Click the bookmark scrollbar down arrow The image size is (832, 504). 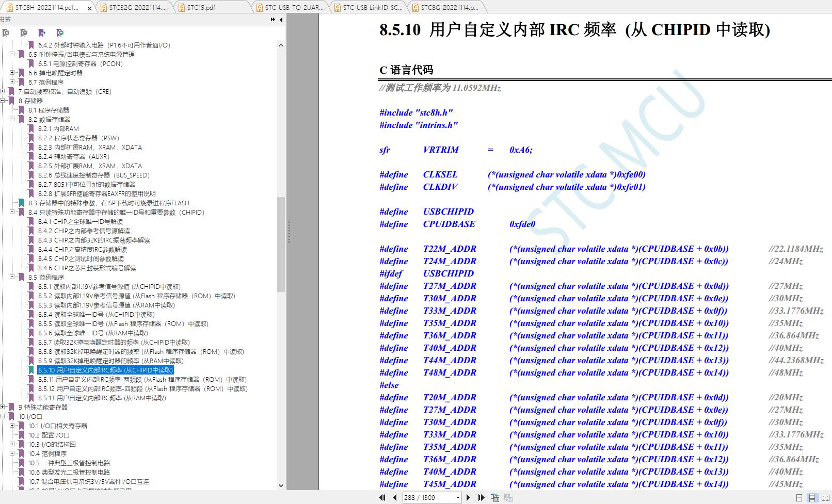point(281,485)
